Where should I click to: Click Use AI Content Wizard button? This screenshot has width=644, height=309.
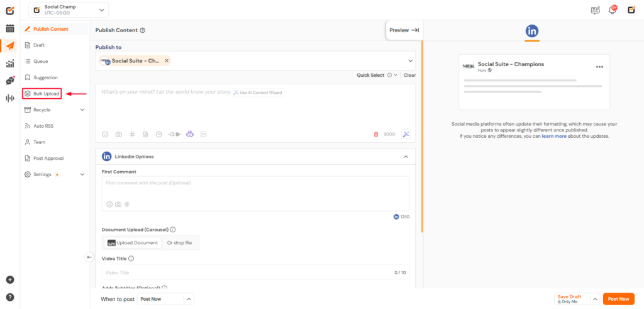(258, 93)
